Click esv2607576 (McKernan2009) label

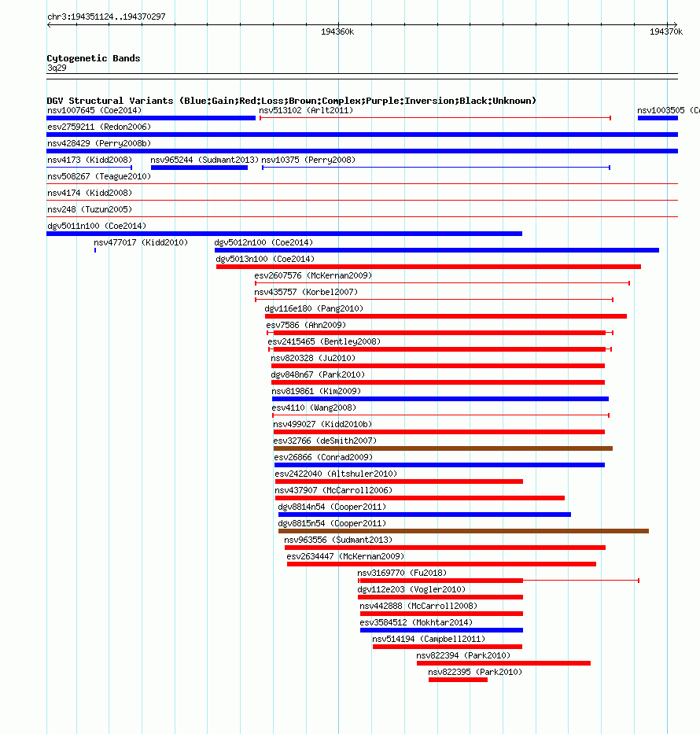313,275
